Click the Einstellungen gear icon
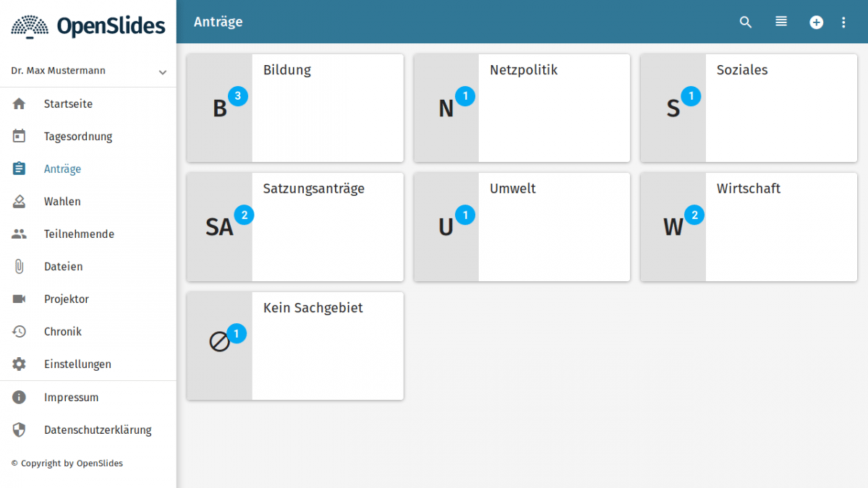This screenshot has height=488, width=868. [x=20, y=364]
